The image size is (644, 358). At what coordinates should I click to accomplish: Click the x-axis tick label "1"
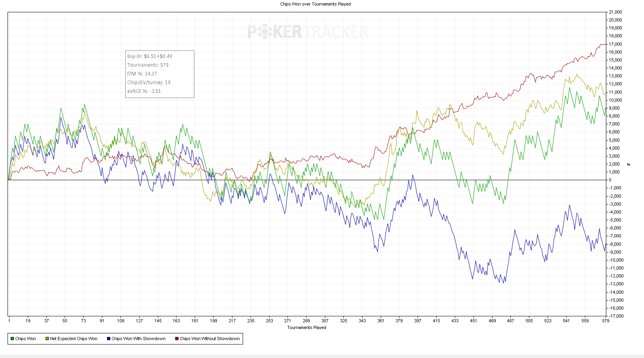point(9,321)
